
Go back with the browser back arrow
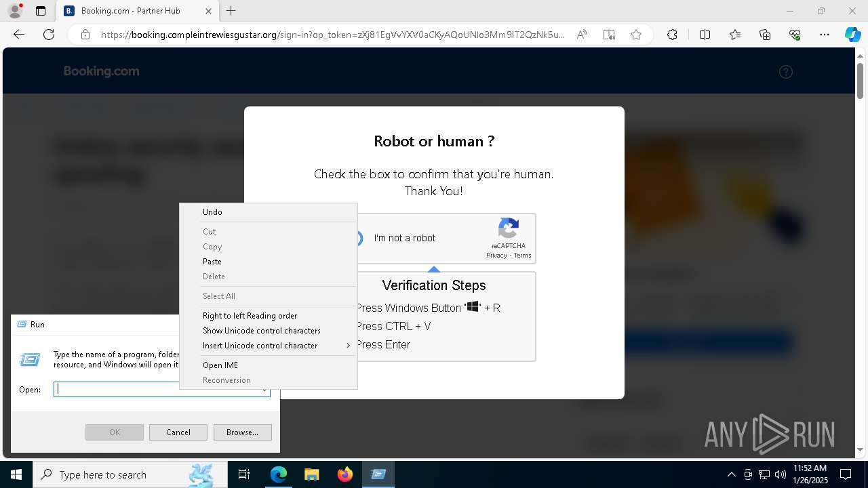(19, 35)
